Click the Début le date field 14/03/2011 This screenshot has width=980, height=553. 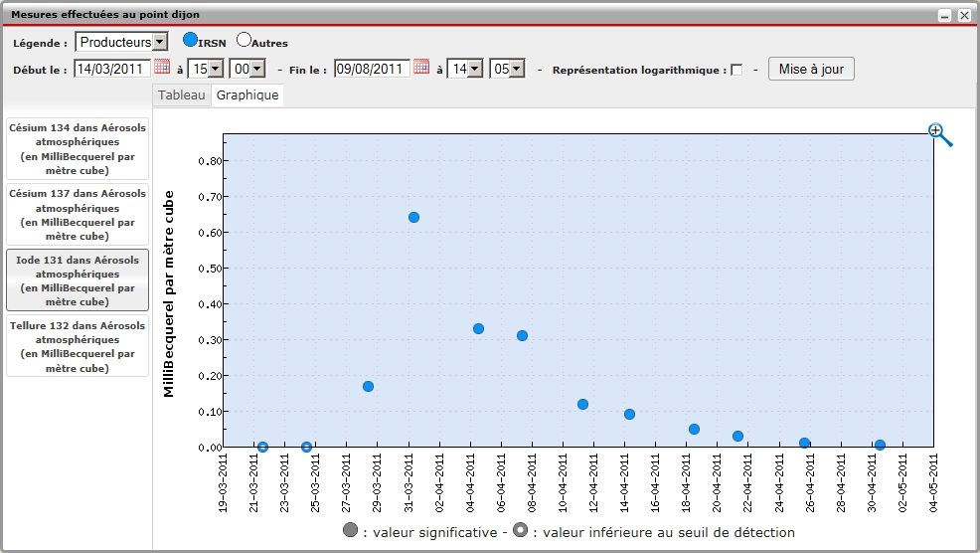[112, 69]
